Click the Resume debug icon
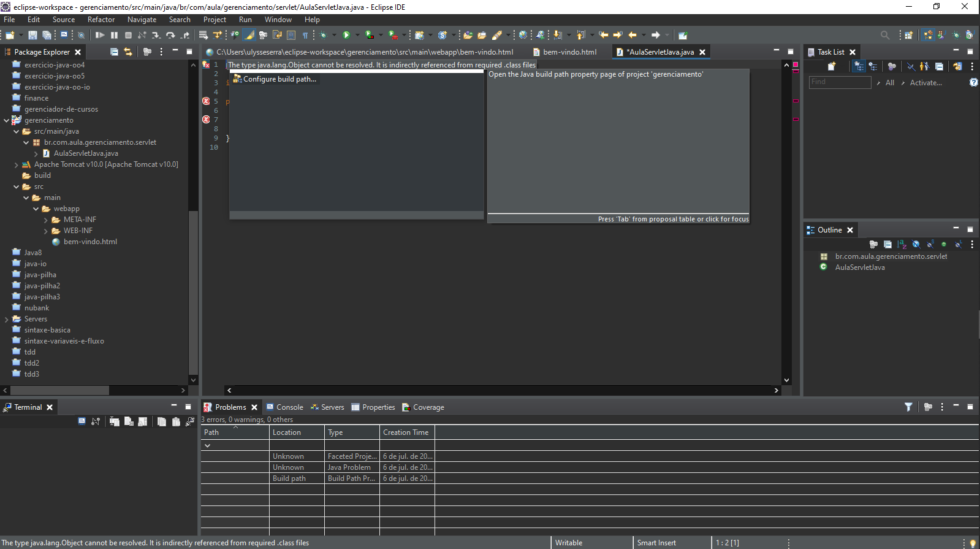The image size is (980, 549). point(100,36)
